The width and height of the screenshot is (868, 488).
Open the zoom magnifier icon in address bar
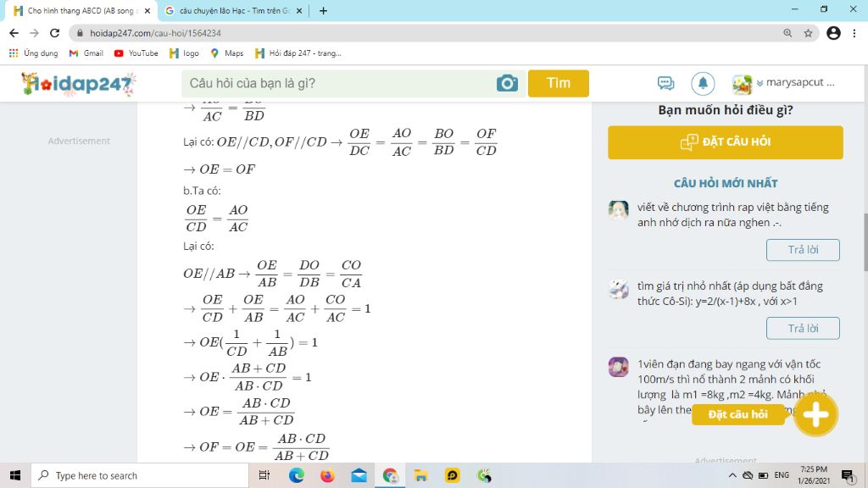787,33
